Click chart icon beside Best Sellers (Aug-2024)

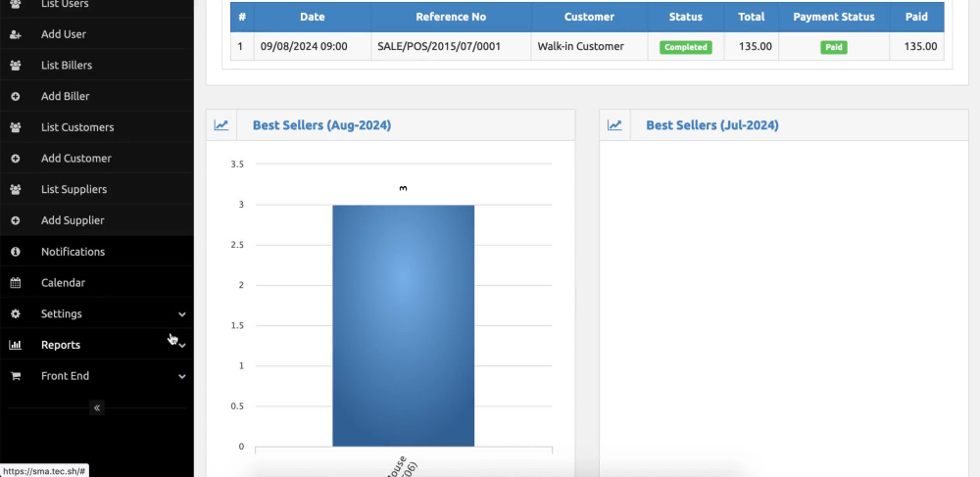(221, 125)
